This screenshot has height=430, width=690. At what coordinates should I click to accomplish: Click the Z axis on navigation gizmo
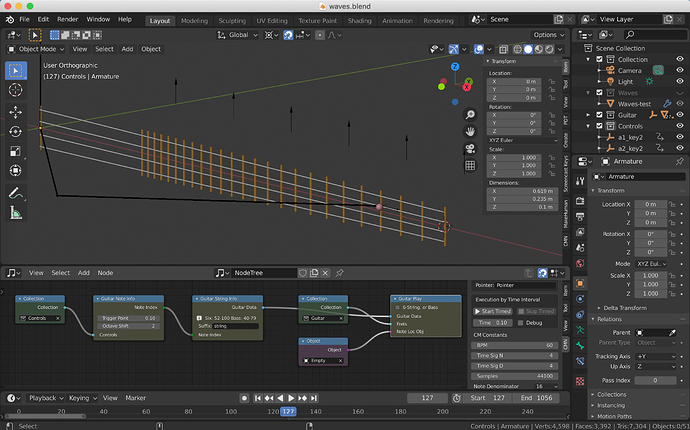(455, 66)
